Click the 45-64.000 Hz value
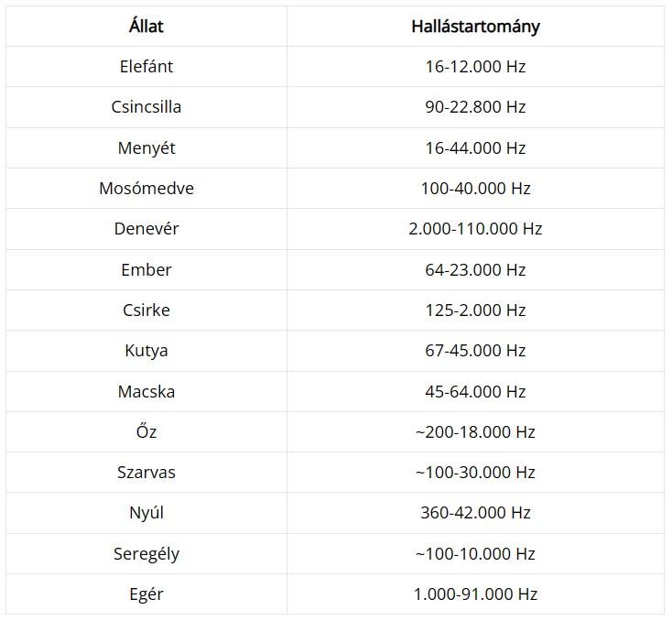This screenshot has height=621, width=672. [475, 392]
